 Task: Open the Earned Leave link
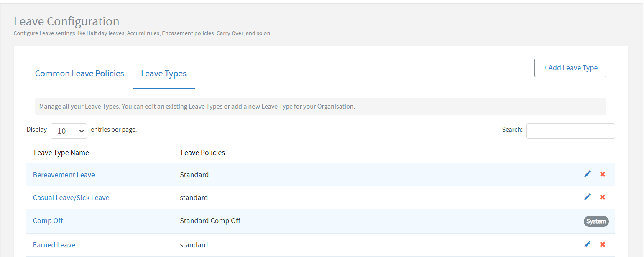pyautogui.click(x=54, y=245)
